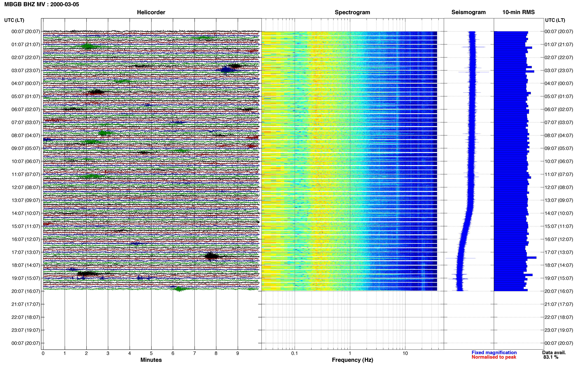Click the 'Data avail.' label

(x=554, y=352)
